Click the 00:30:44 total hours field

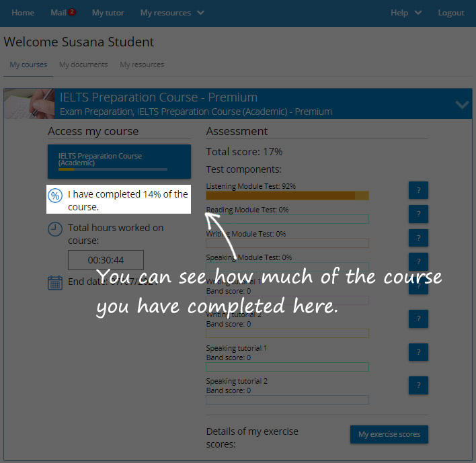coord(106,260)
